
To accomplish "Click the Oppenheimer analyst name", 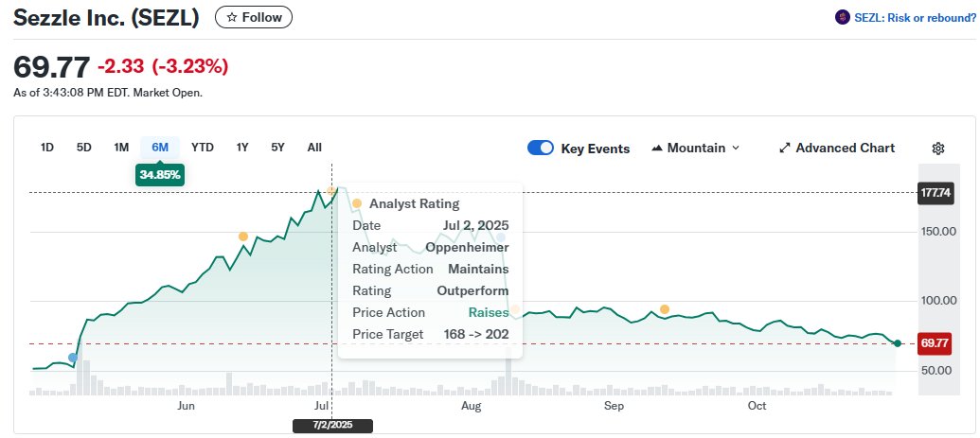I will 467,247.
